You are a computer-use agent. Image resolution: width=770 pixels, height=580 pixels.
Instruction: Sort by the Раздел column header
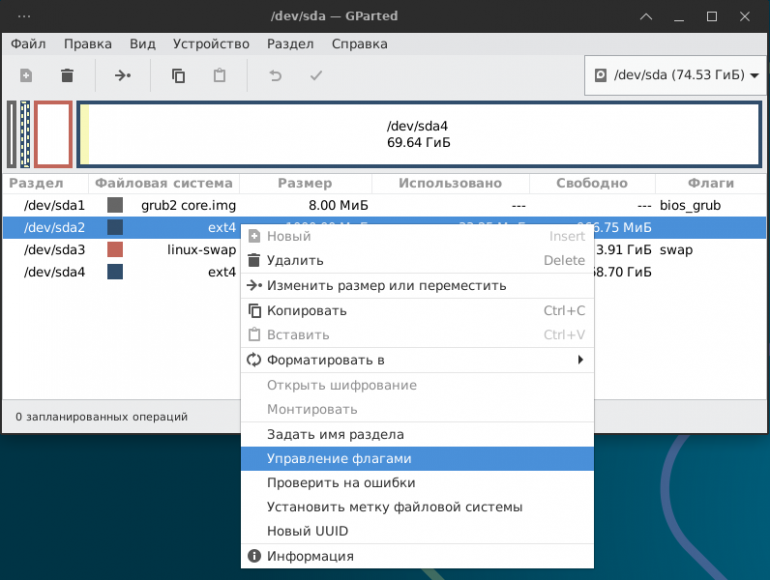click(x=45, y=183)
